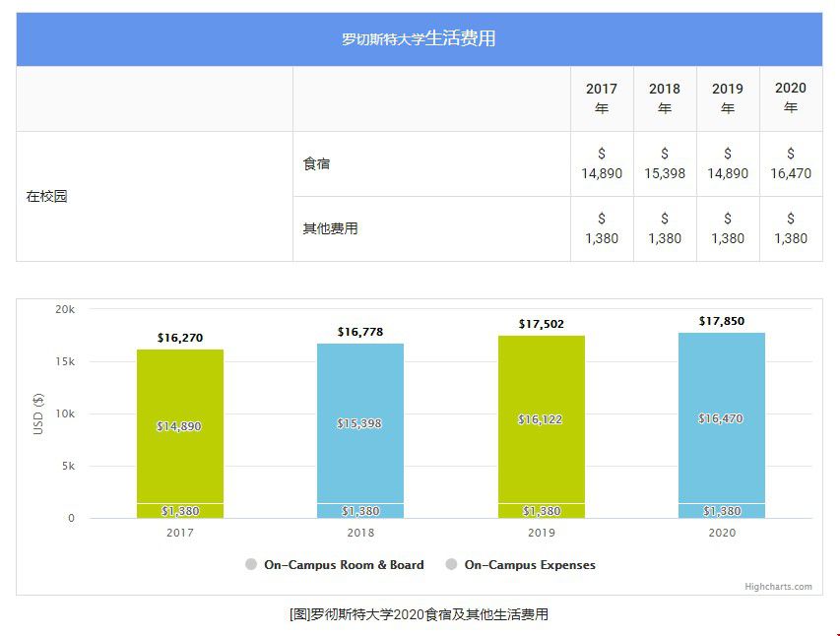
Task: Click the table title 罗切斯特大学生活费用
Action: (x=419, y=39)
